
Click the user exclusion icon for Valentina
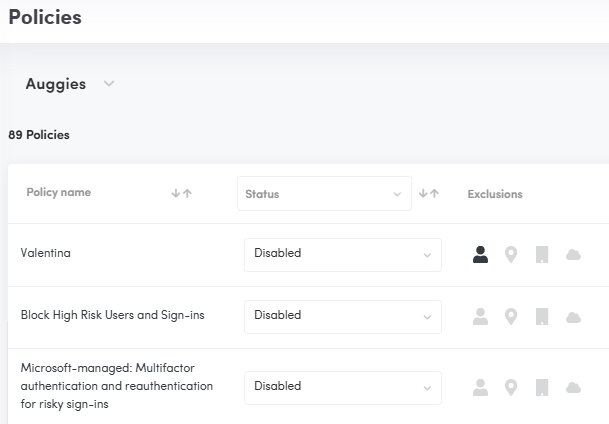tap(480, 254)
